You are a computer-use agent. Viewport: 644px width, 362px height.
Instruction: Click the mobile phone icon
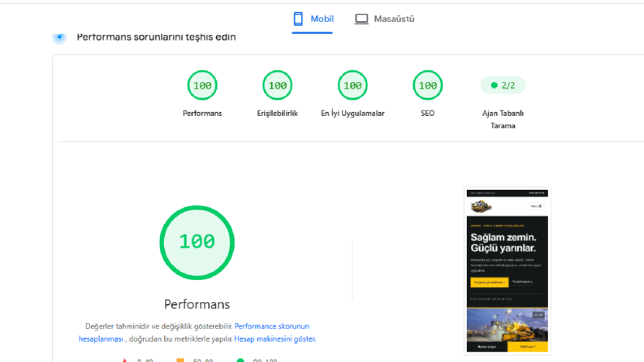coord(298,19)
